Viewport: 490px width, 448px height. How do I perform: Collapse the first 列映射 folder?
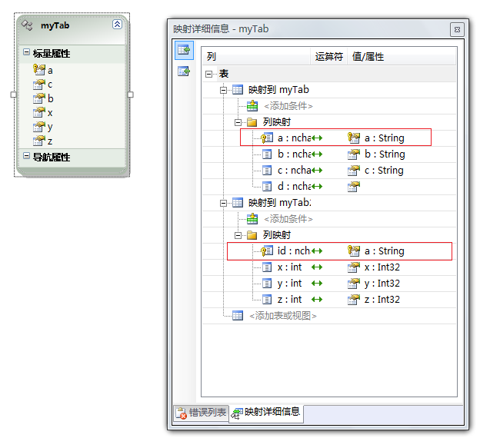click(238, 122)
